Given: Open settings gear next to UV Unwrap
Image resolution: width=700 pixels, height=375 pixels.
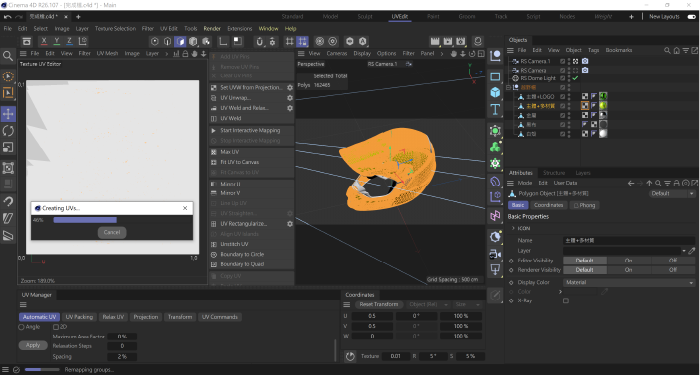Looking at the screenshot, I should (x=290, y=98).
